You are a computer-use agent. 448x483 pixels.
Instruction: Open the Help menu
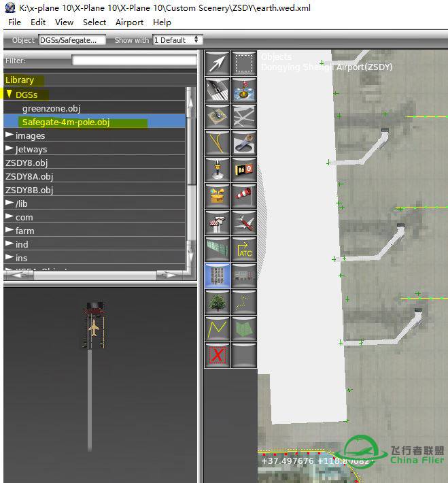coord(162,22)
